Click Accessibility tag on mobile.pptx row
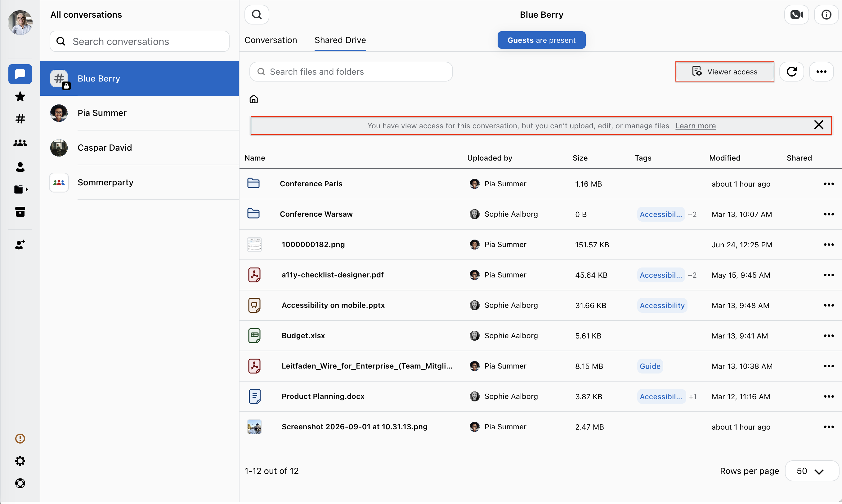This screenshot has height=504, width=842. tap(662, 305)
